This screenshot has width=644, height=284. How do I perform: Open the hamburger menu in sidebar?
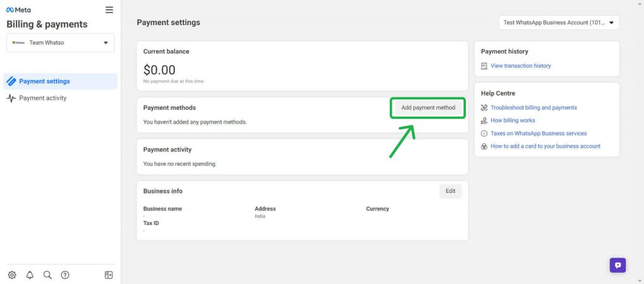tap(109, 10)
